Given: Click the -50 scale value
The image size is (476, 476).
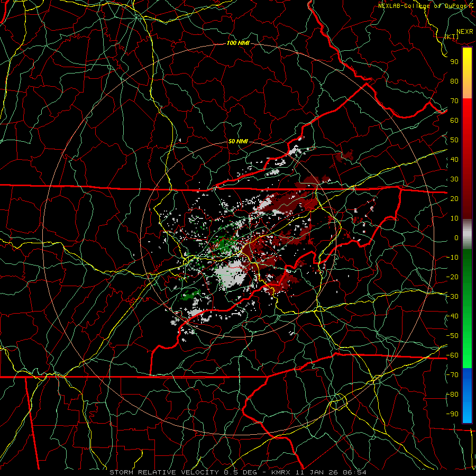Looking at the screenshot, I should (452, 336).
